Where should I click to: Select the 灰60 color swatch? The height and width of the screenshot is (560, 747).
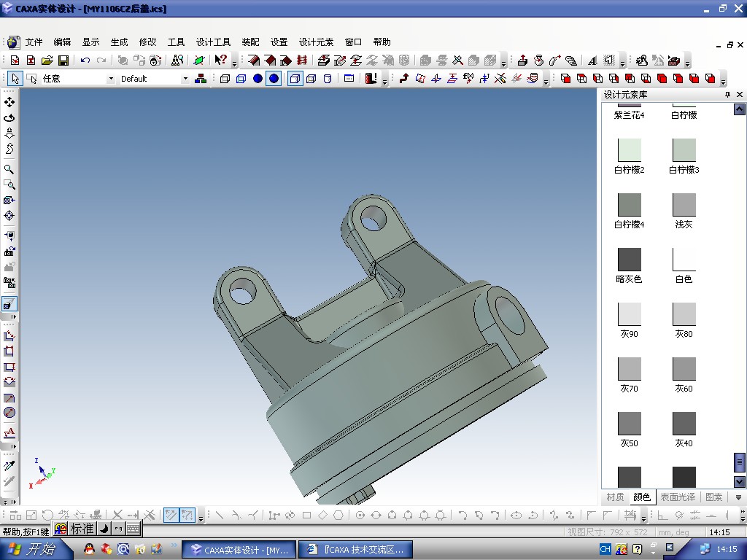click(x=684, y=369)
